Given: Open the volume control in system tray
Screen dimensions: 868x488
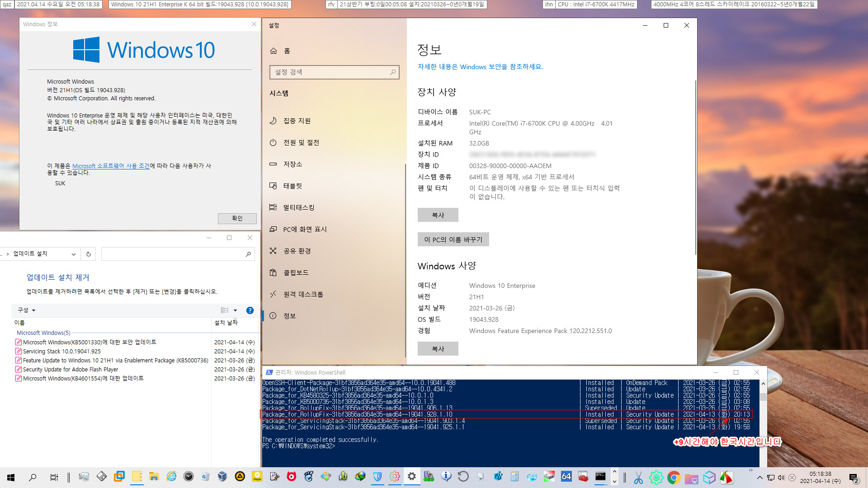Looking at the screenshot, I should (x=781, y=478).
